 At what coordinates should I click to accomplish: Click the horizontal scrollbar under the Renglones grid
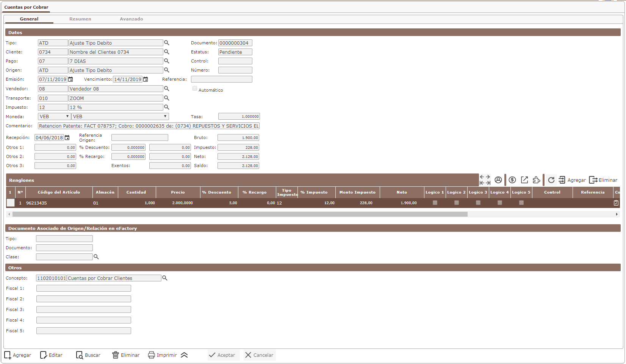pos(239,214)
